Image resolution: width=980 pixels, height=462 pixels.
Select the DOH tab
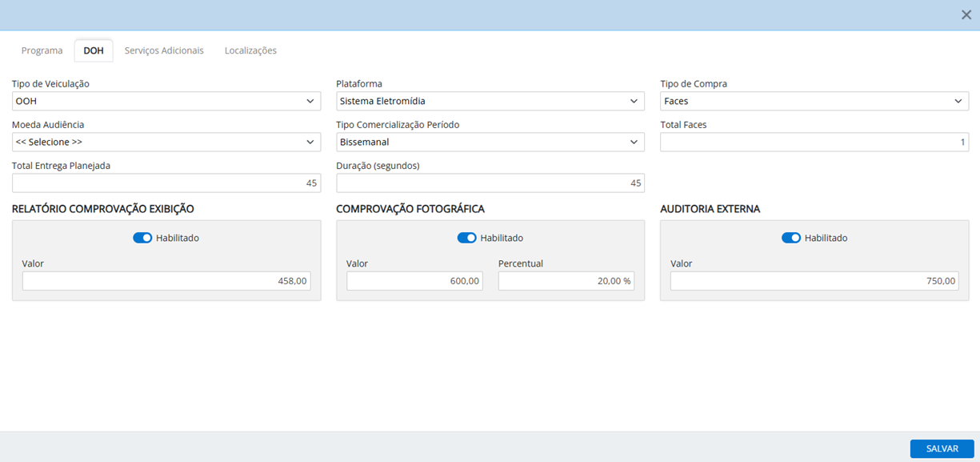[x=94, y=50]
